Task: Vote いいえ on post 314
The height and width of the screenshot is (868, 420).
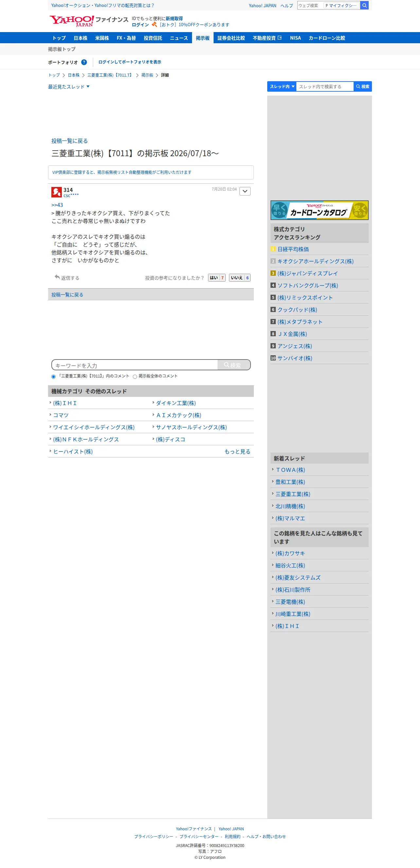Action: [240, 278]
